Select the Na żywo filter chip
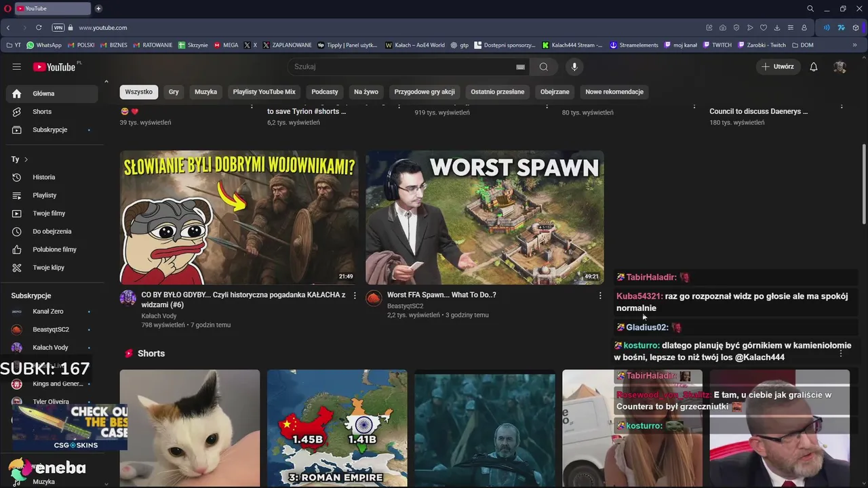Screen dimensions: 868x488 (366, 91)
